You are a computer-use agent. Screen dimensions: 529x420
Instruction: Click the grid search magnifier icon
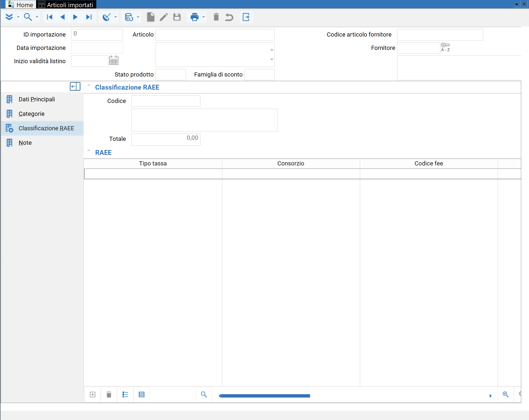204,394
